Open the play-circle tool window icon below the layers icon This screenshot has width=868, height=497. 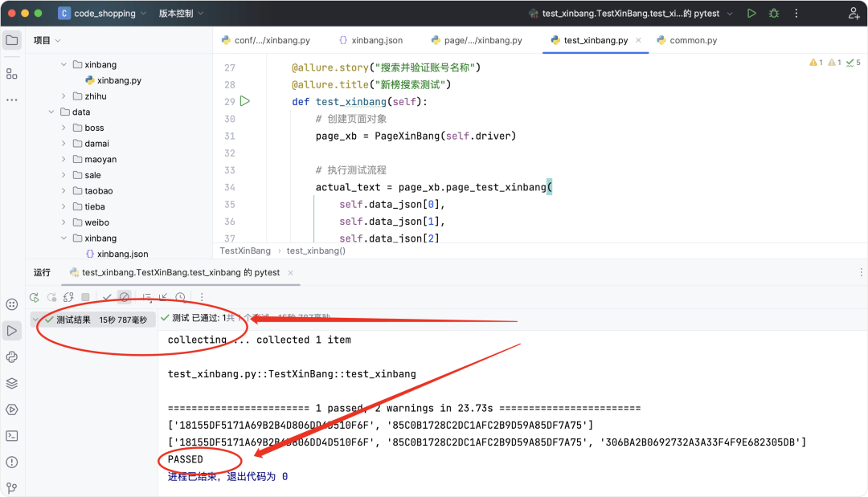pos(11,409)
